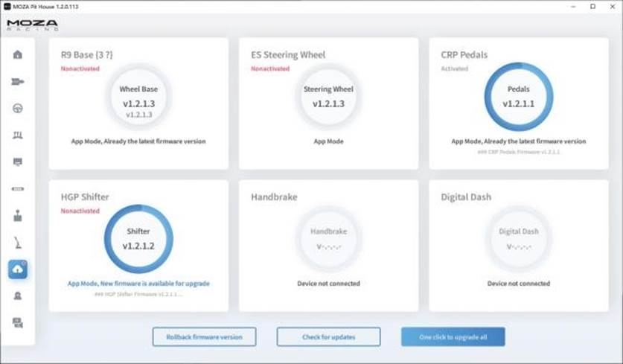623x364 pixels.
Task: Select the firmware upgrade cloud icon
Action: point(17,269)
